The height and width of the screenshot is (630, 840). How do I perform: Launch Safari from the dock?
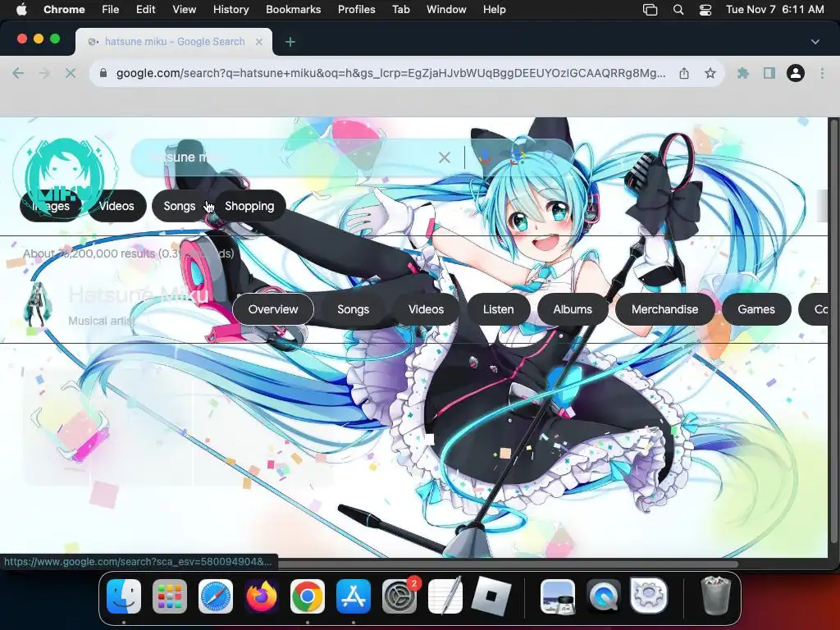coord(216,596)
